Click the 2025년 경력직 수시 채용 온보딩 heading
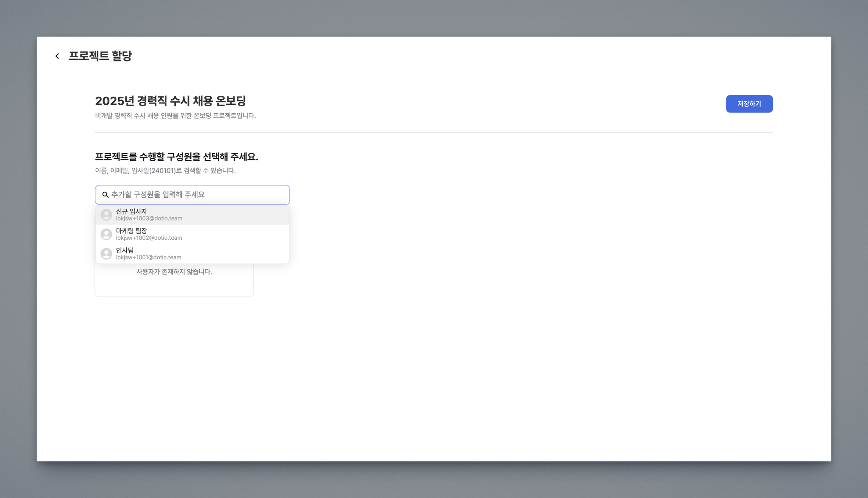868x498 pixels. 170,101
